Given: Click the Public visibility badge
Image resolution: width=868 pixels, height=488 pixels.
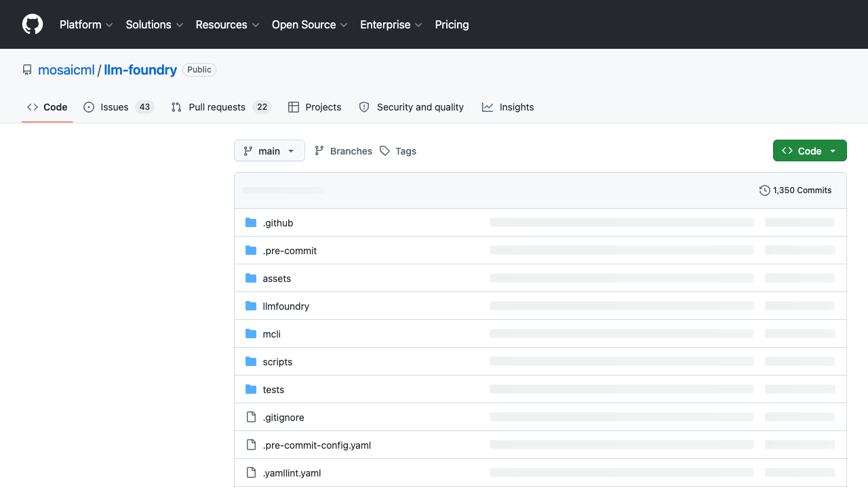Looking at the screenshot, I should (x=199, y=70).
